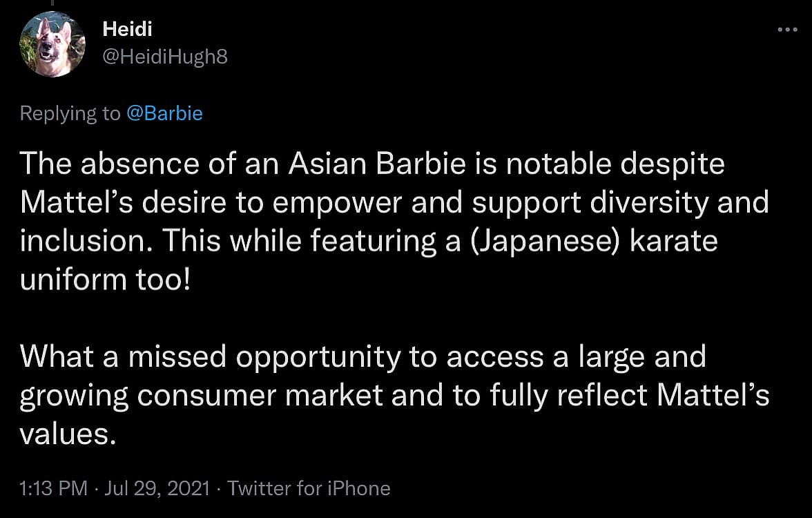Click the 'uniform too!' line
The width and height of the screenshot is (812, 518).
point(105,280)
